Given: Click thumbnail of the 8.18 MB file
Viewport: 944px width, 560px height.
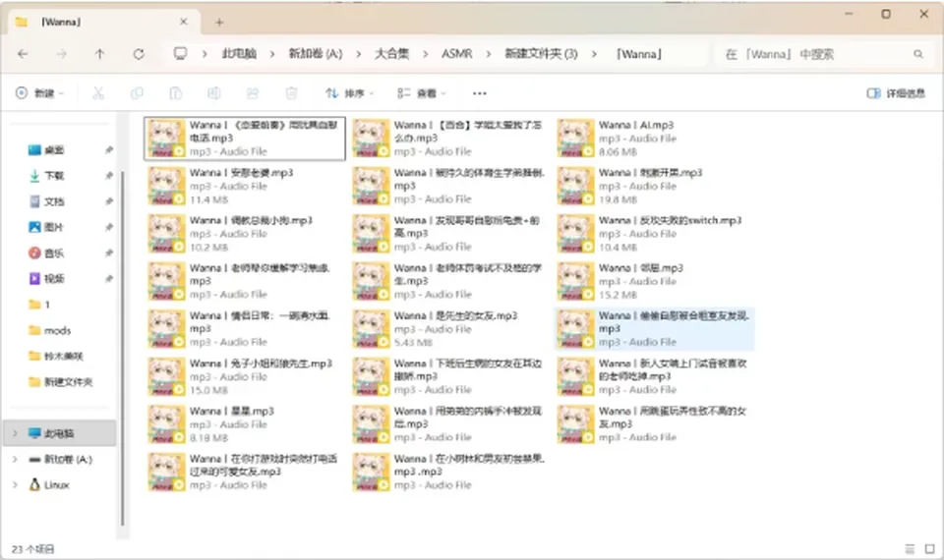Looking at the screenshot, I should point(167,424).
